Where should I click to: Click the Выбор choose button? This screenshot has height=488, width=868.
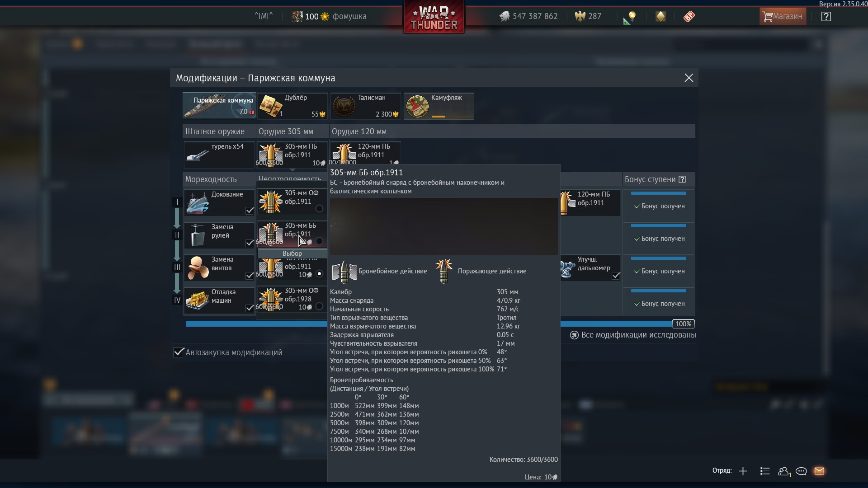coord(292,253)
